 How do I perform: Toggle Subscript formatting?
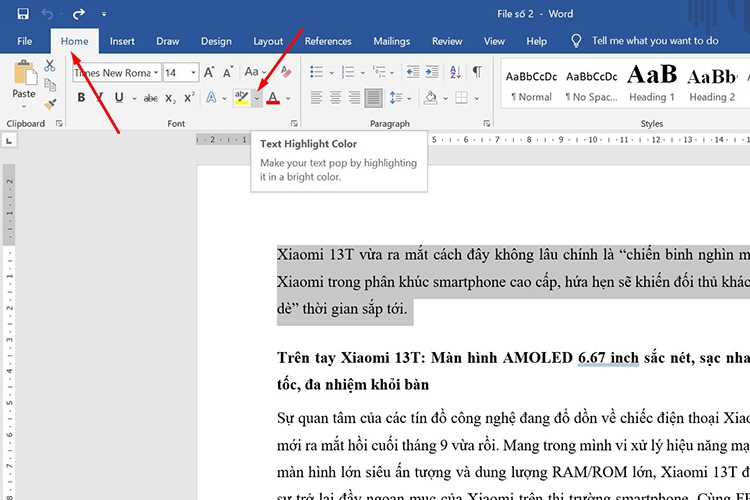[170, 98]
